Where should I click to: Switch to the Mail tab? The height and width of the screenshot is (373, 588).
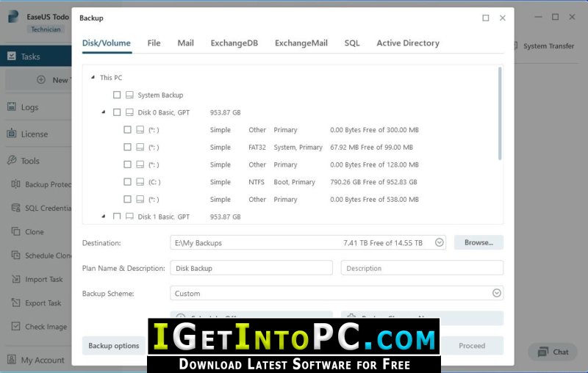tap(186, 43)
